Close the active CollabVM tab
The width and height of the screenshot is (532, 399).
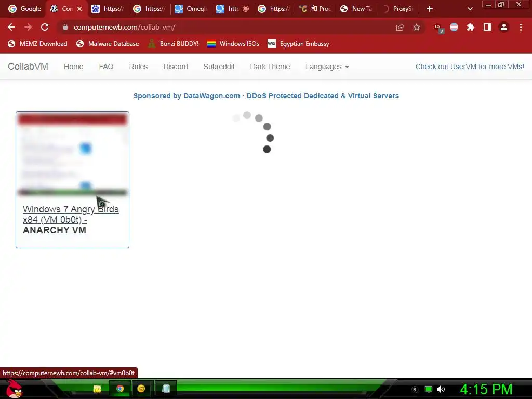coord(79,9)
